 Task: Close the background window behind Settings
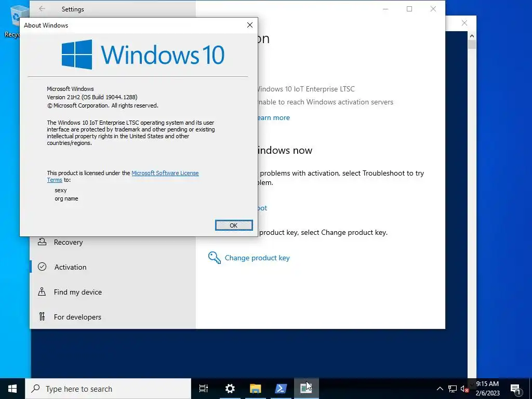click(x=464, y=23)
